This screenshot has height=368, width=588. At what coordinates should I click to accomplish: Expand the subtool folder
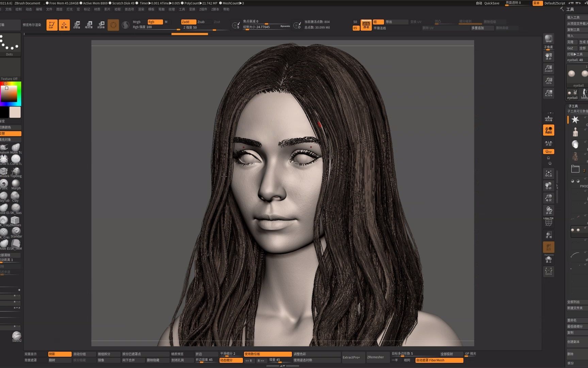[575, 169]
